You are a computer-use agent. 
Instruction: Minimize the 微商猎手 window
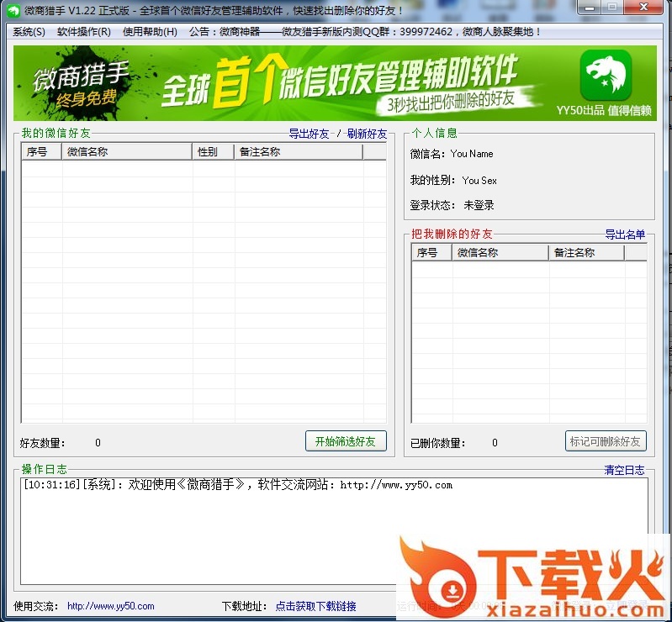pyautogui.click(x=590, y=8)
